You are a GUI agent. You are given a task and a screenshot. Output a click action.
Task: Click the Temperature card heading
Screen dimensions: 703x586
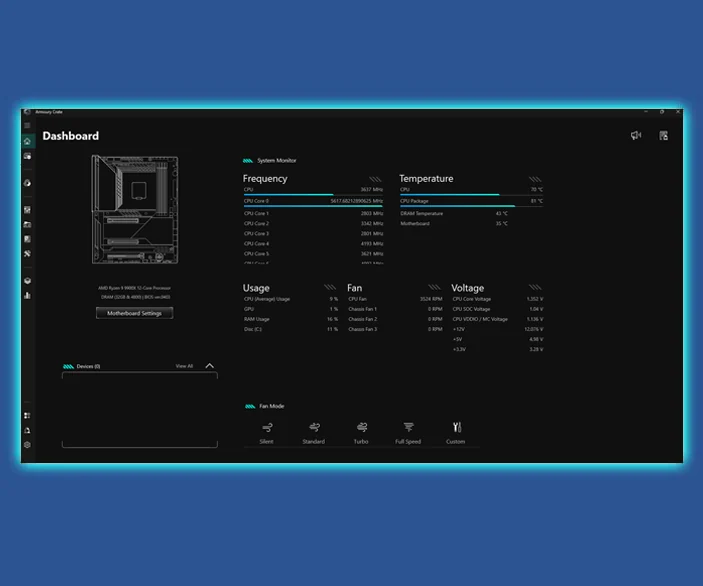coord(426,178)
